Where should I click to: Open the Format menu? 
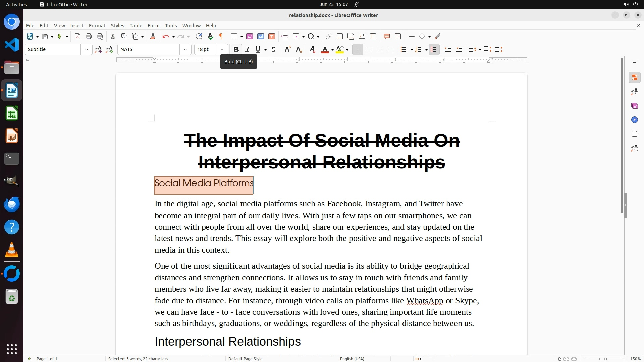pos(97,26)
